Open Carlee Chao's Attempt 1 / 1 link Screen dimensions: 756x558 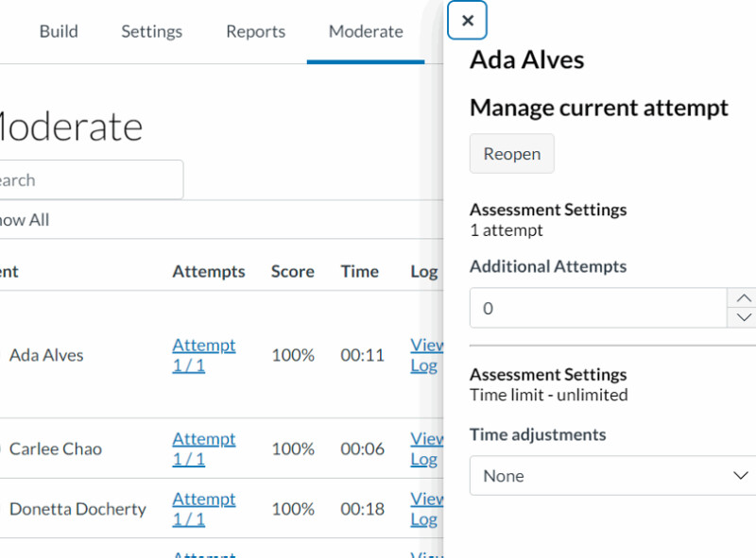[203, 448]
